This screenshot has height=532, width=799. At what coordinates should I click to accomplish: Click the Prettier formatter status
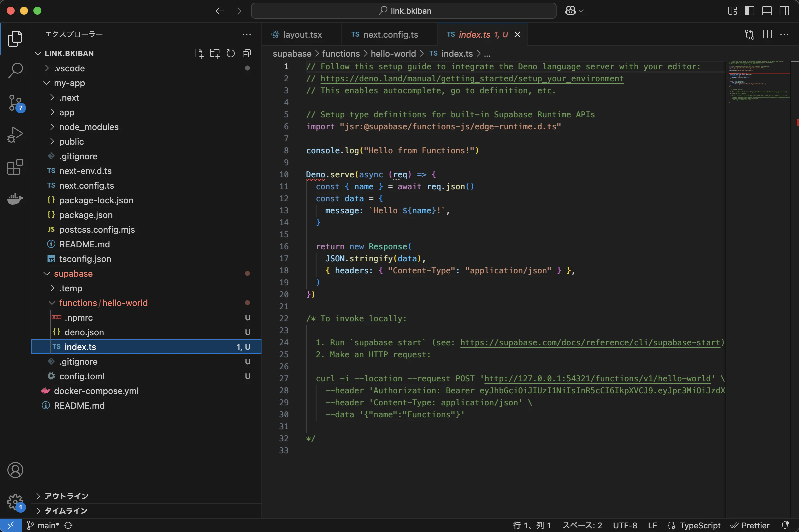[750, 525]
